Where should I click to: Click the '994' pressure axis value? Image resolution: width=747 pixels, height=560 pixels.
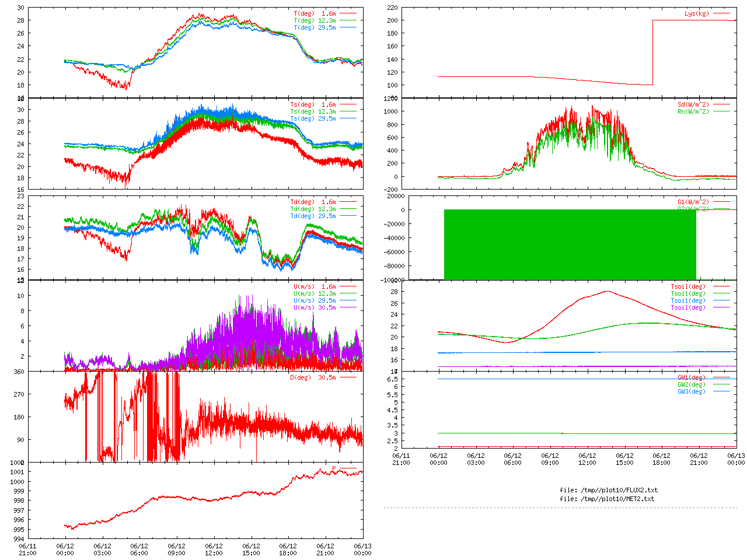point(19,539)
